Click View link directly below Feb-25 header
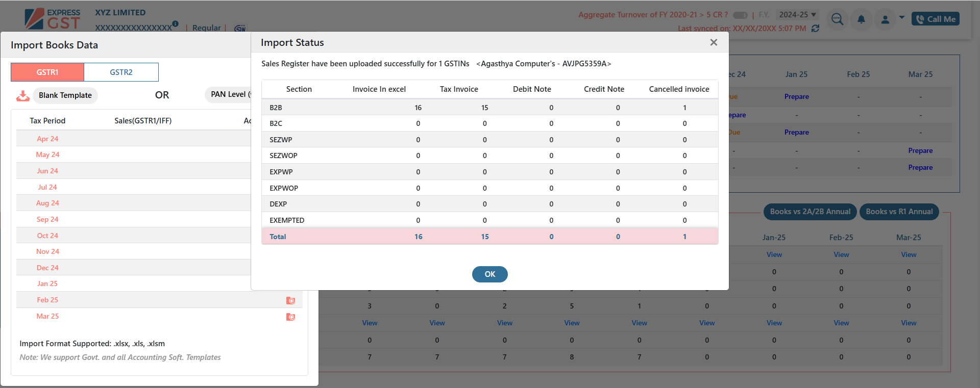 [841, 254]
